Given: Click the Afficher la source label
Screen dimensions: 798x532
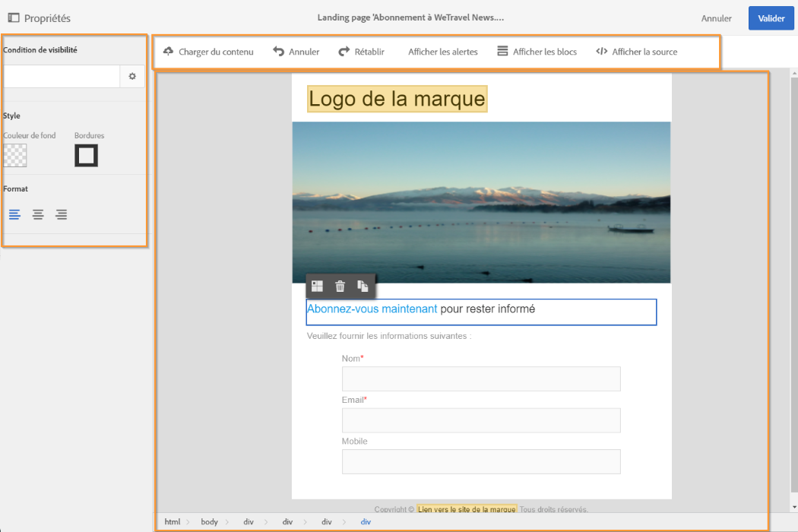Looking at the screenshot, I should coord(644,52).
